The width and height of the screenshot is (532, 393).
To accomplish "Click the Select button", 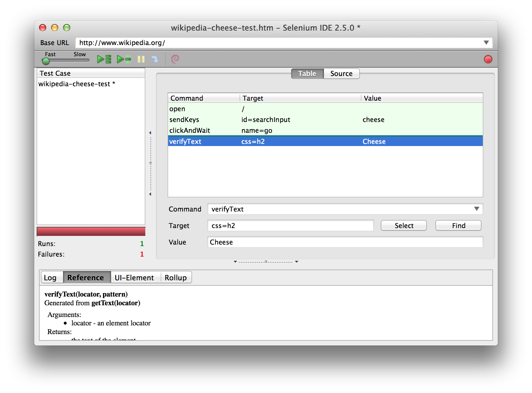I will pyautogui.click(x=404, y=226).
